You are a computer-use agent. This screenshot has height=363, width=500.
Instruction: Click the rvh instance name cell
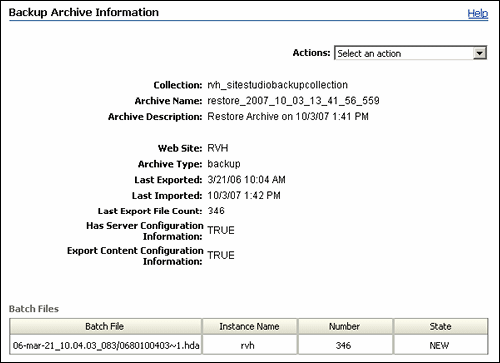point(247,345)
